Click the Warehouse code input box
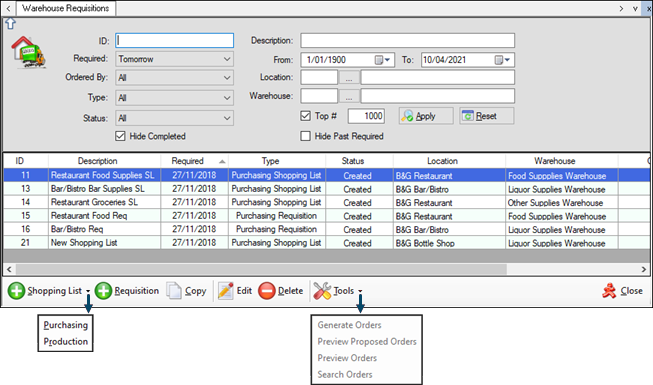 point(319,96)
